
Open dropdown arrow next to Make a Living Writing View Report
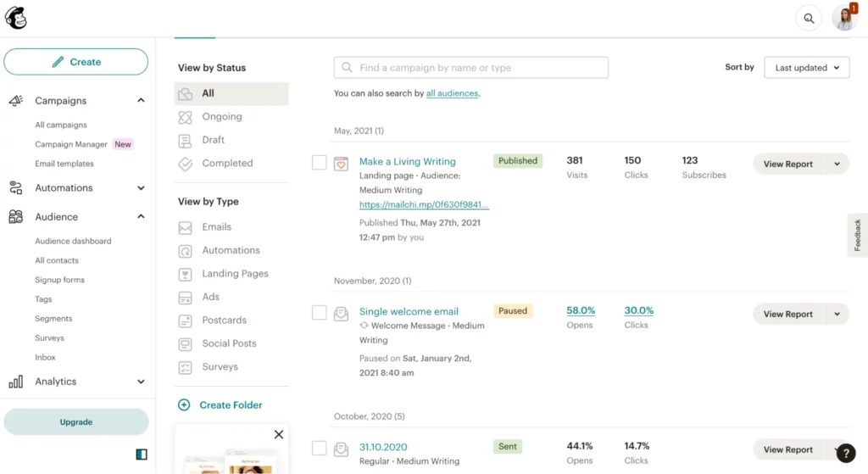837,164
